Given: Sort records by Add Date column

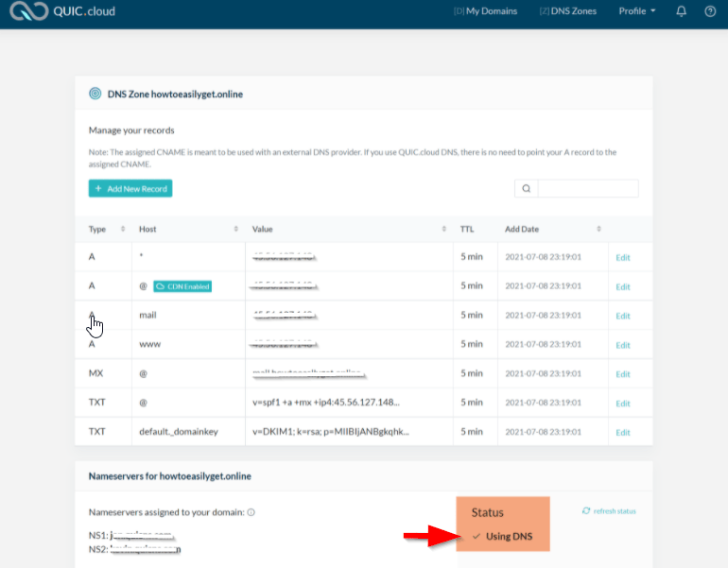Looking at the screenshot, I should point(598,229).
